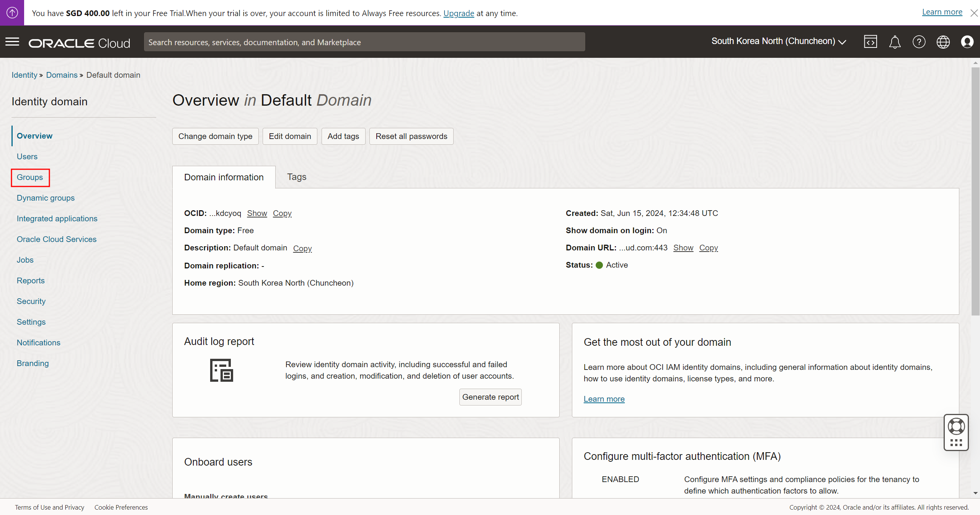Image resolution: width=980 pixels, height=515 pixels.
Task: Click the Generate report button
Action: pos(490,397)
